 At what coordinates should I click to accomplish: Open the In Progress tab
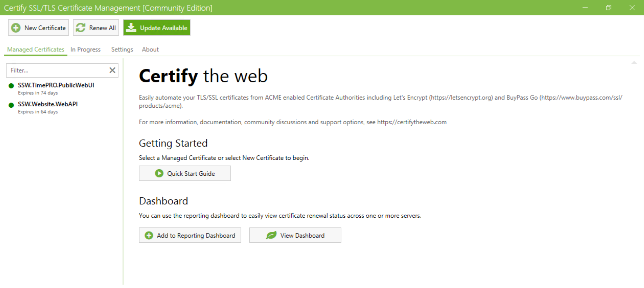click(x=85, y=49)
